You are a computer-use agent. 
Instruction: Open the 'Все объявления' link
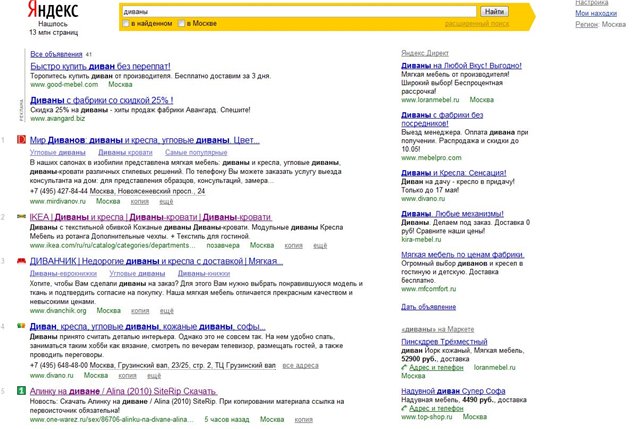click(56, 54)
